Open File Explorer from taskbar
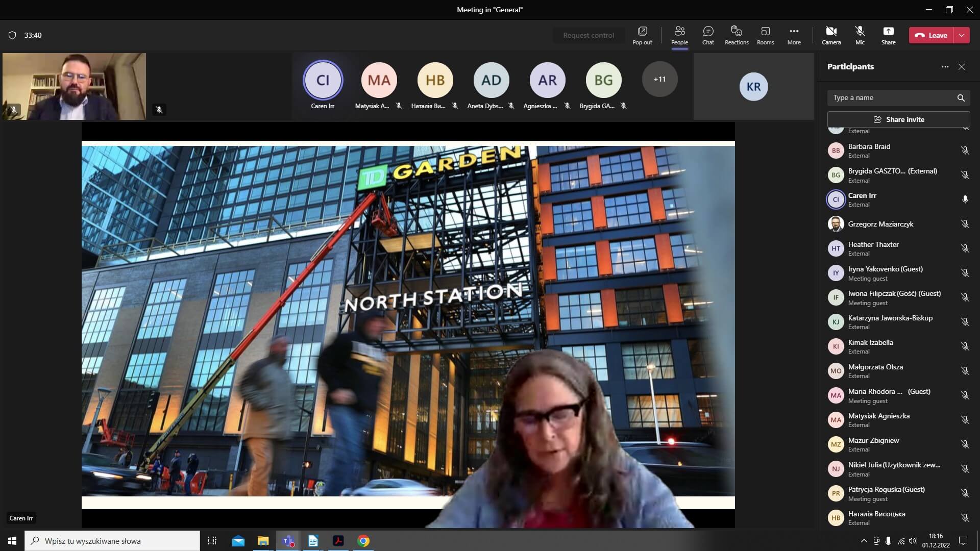 click(263, 541)
